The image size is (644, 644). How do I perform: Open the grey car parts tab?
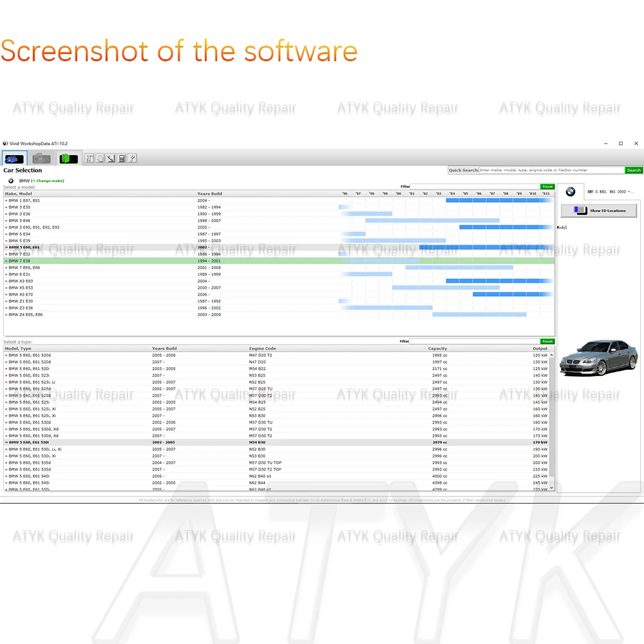[41, 158]
